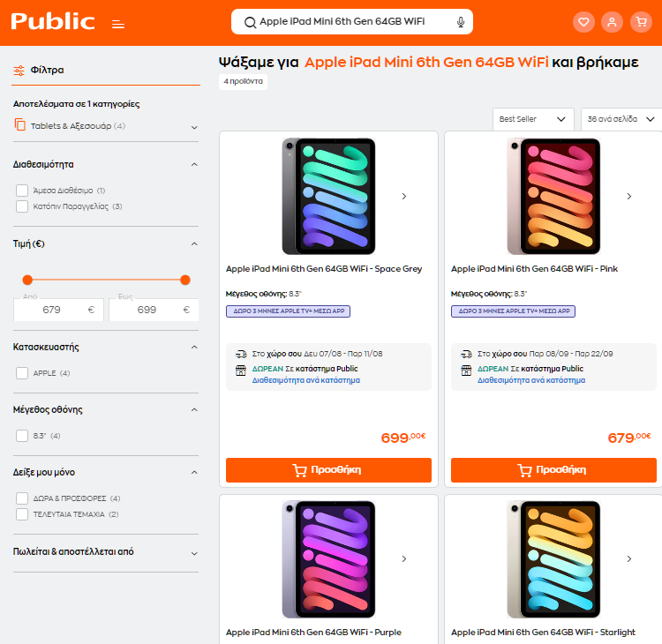Click the minimum price field 679
This screenshot has height=644, width=662.
point(58,310)
